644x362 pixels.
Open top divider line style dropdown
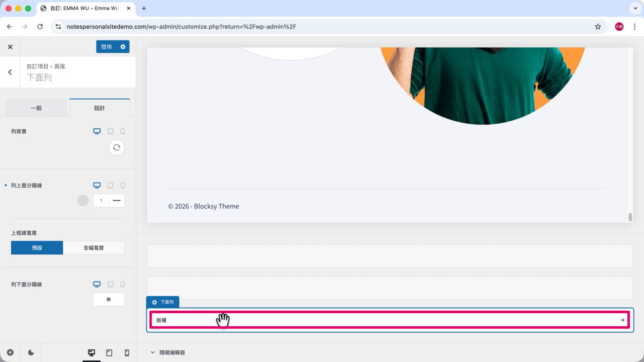tap(117, 201)
